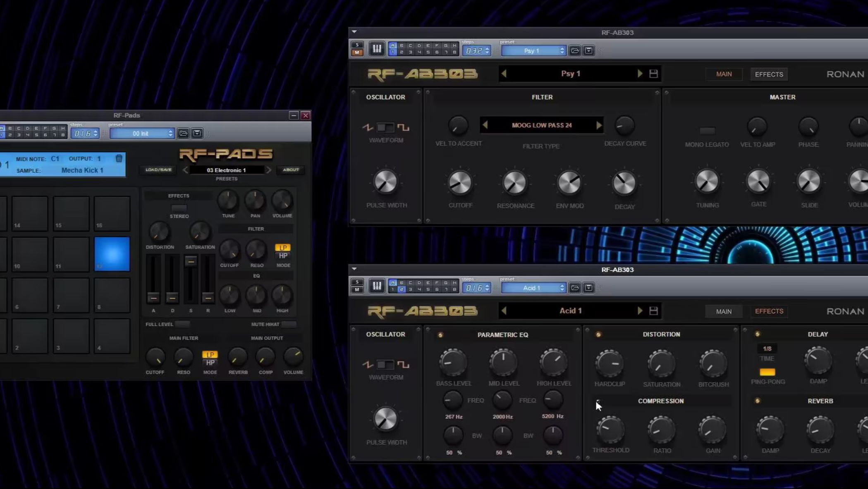Open Psy 1 preset dropdown in top toolbar
The image size is (868, 489).
click(533, 51)
